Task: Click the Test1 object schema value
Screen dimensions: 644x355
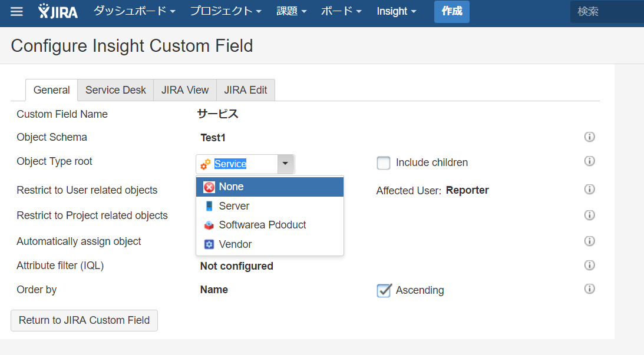Action: click(x=213, y=138)
